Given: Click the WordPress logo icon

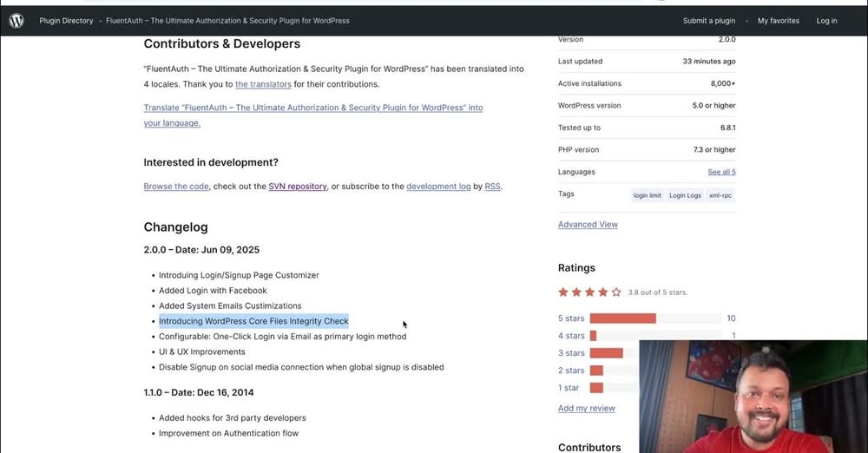Looking at the screenshot, I should tap(16, 21).
